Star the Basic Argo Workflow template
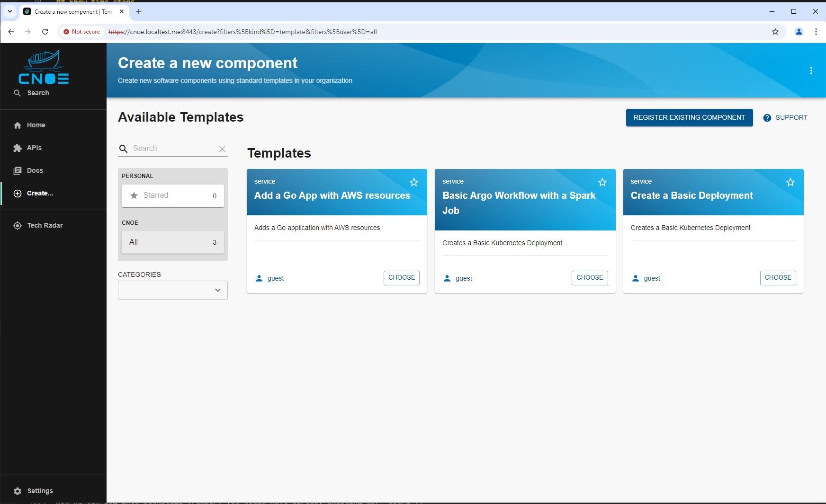This screenshot has width=826, height=504. (x=602, y=182)
